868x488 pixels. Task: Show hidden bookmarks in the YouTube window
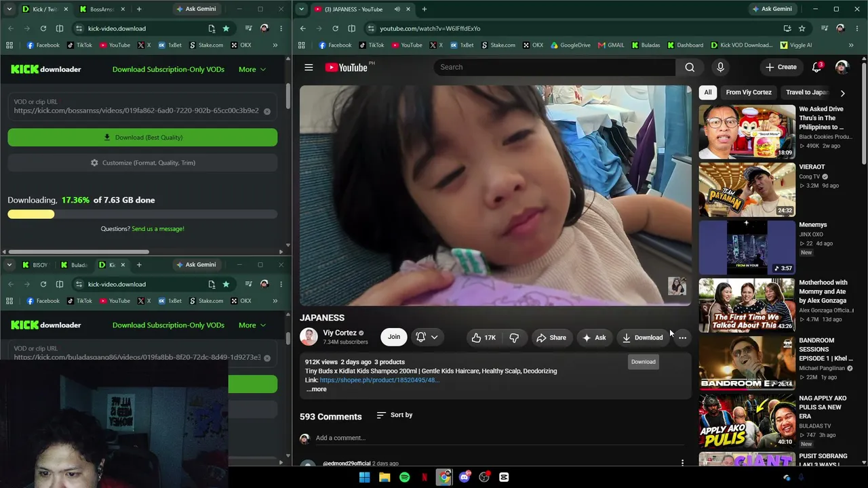click(851, 45)
